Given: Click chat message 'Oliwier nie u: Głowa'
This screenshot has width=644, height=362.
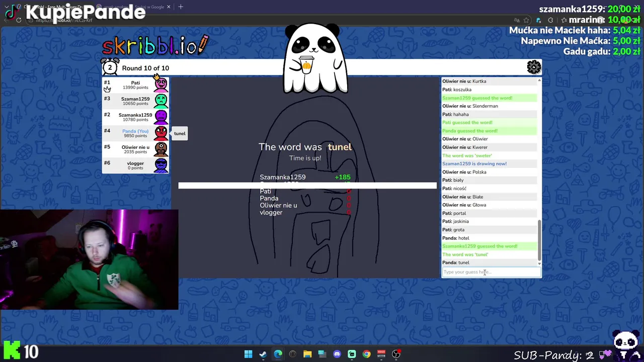Looking at the screenshot, I should point(490,205).
